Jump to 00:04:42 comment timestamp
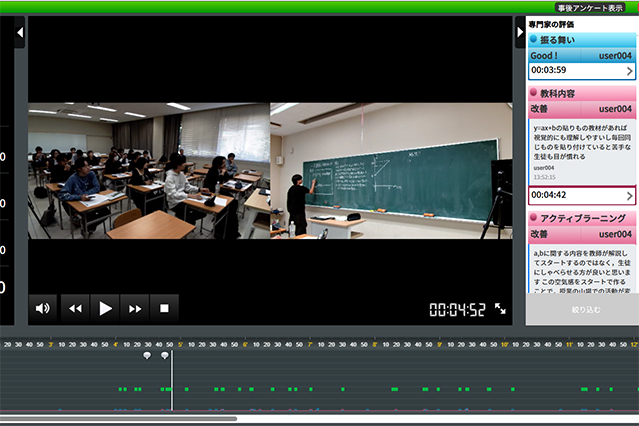This screenshot has height=426, width=639. point(581,196)
